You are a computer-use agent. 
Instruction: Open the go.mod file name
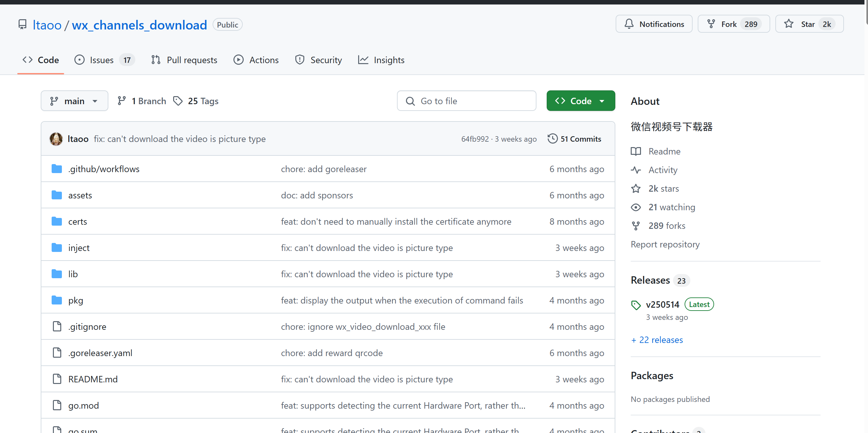coord(84,405)
